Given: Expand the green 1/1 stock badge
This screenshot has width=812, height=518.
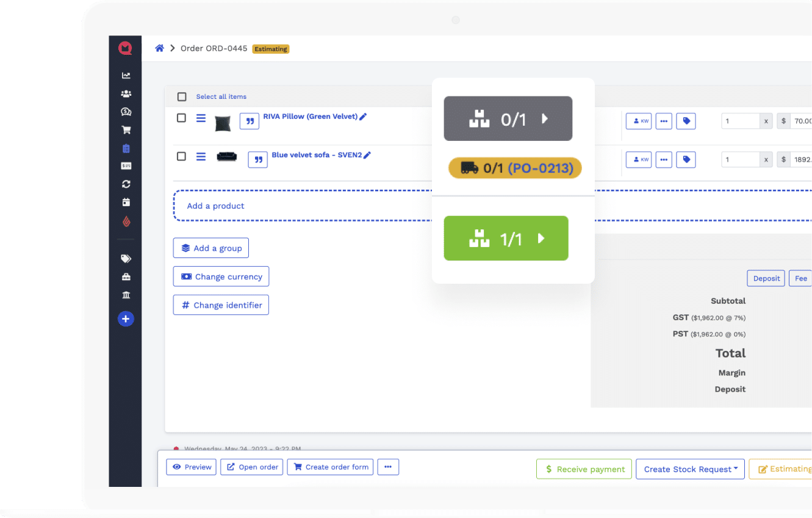Looking at the screenshot, I should coord(506,238).
